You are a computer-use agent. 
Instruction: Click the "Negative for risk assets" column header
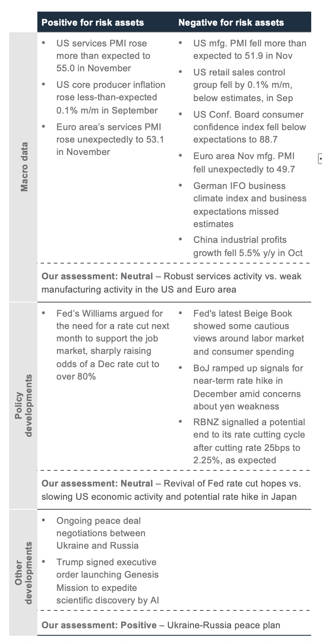pyautogui.click(x=231, y=22)
